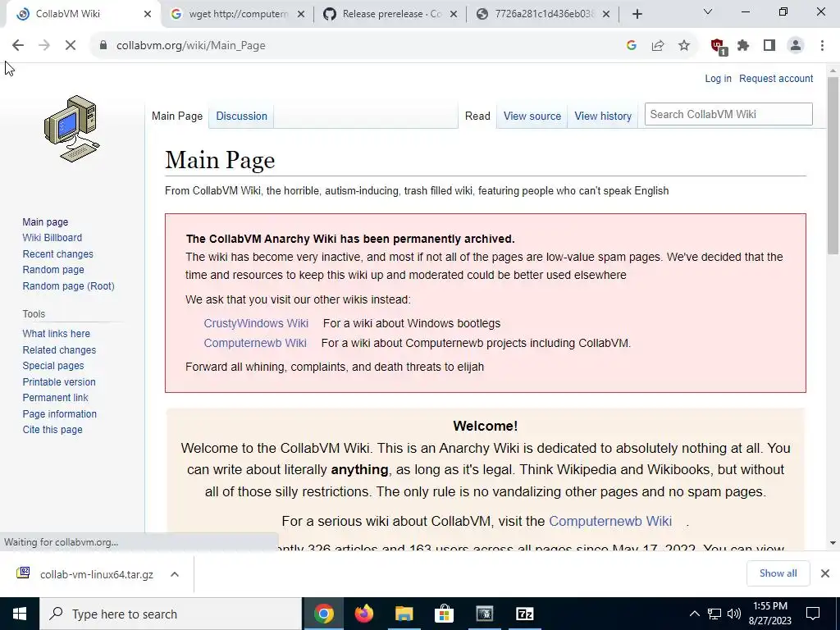This screenshot has height=630, width=840.
Task: Open the notifications center icon
Action: 813,614
